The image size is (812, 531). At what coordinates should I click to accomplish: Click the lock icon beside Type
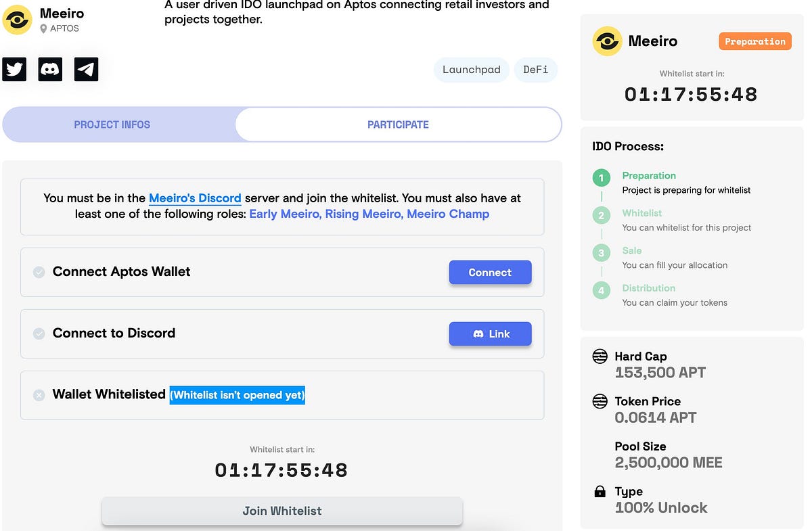coord(600,491)
